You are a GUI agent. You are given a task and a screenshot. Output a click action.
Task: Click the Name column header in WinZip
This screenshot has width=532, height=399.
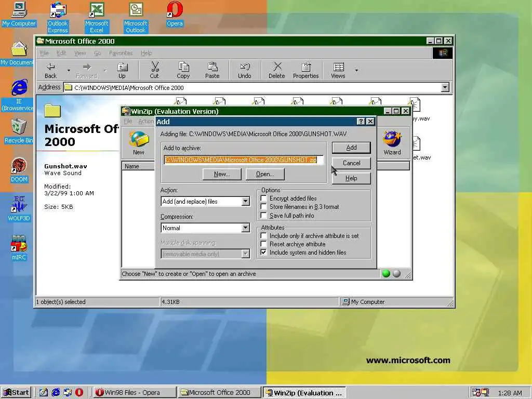[138, 166]
